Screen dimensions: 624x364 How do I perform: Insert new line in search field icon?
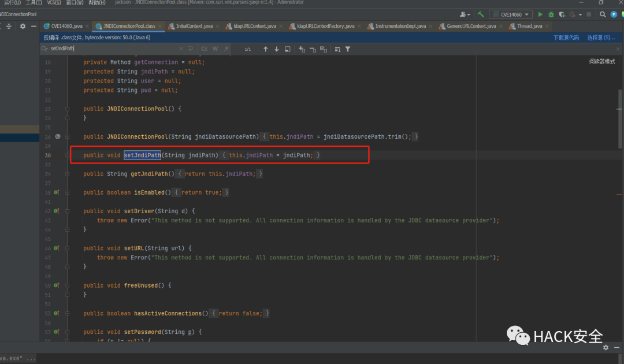[191, 49]
